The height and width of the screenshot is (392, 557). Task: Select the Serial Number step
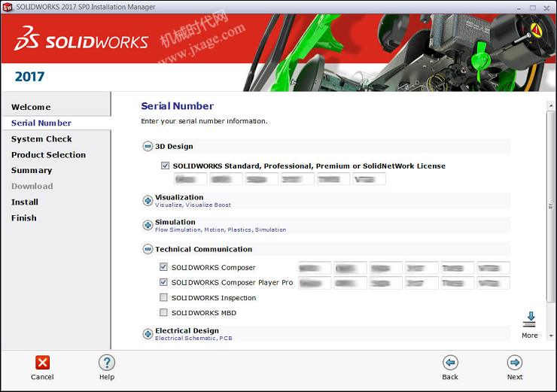coord(41,123)
